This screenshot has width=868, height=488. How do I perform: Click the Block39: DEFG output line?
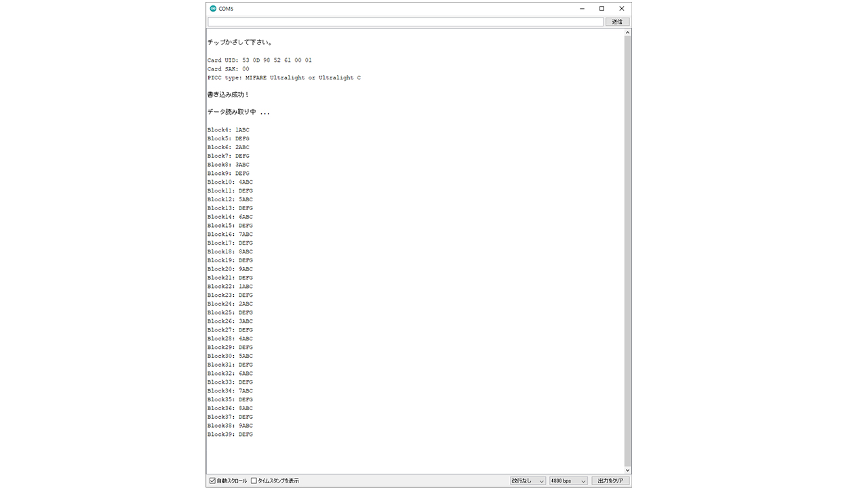[230, 434]
